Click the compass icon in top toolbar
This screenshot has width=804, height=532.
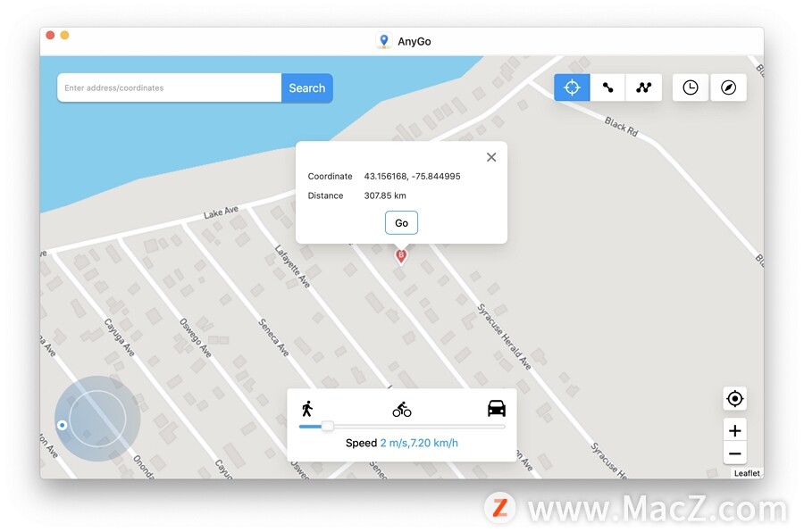728,87
